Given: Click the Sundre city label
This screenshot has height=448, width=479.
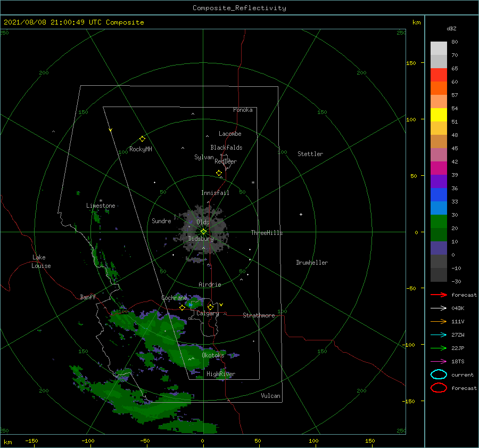Looking at the screenshot, I should [x=161, y=221].
